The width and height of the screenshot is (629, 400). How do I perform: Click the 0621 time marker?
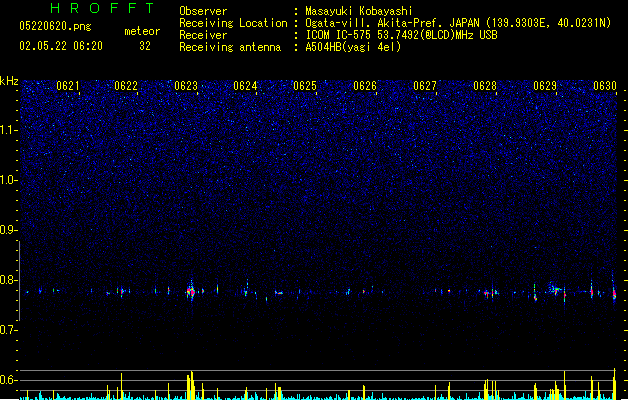(x=68, y=86)
